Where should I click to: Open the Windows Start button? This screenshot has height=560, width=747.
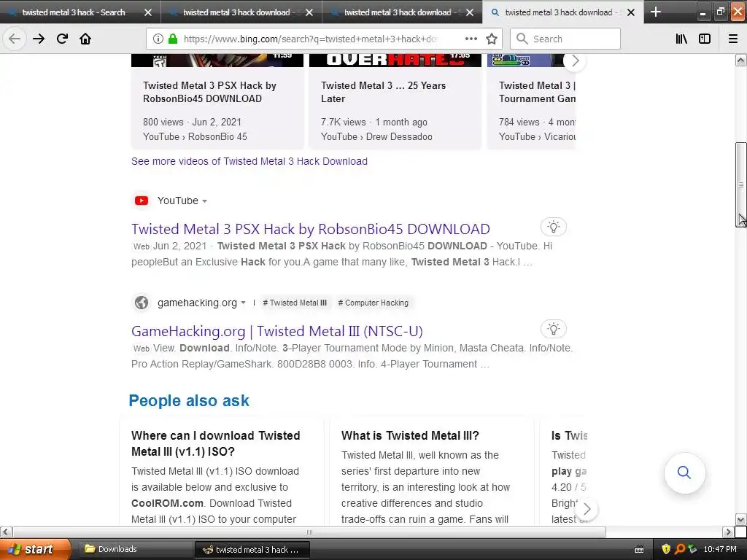pyautogui.click(x=35, y=549)
